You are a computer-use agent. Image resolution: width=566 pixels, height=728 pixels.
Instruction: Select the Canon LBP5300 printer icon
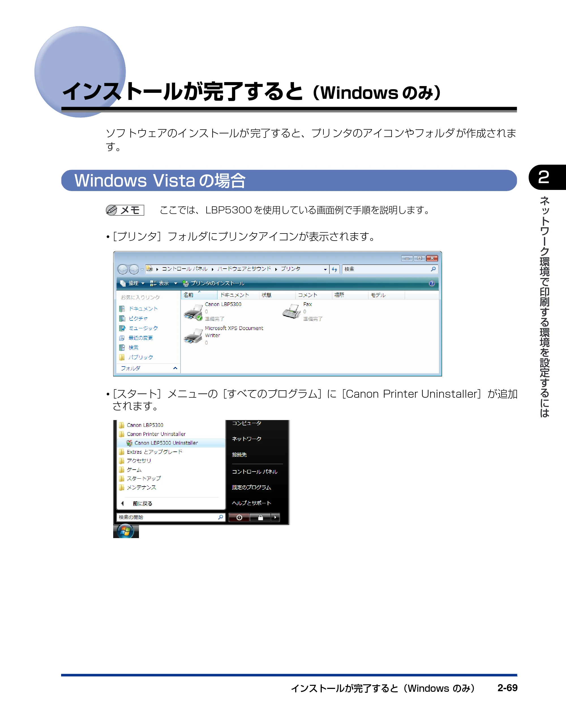pos(193,312)
